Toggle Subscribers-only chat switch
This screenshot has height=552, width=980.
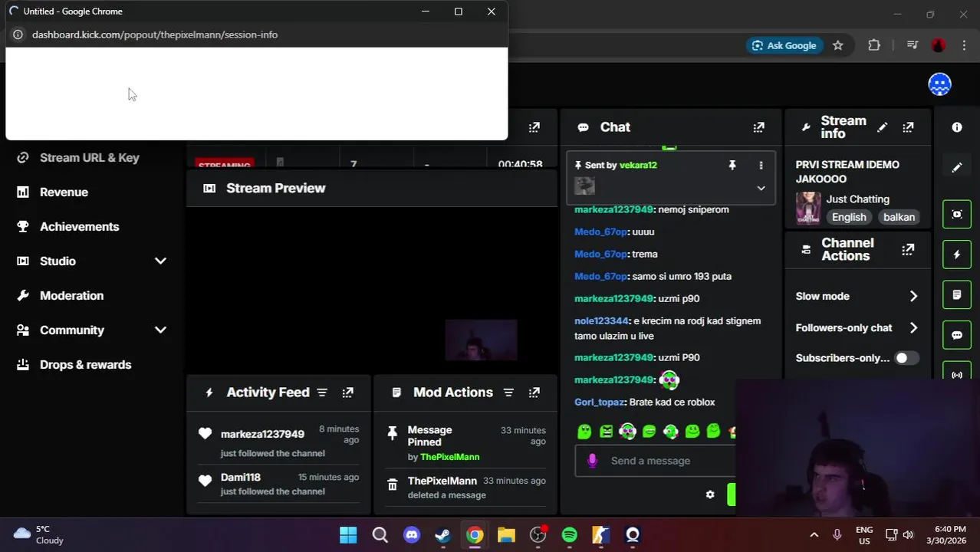[x=906, y=358]
